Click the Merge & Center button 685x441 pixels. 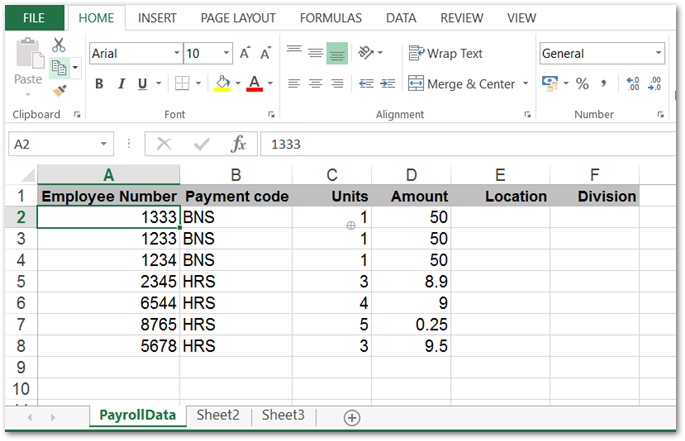pos(461,84)
